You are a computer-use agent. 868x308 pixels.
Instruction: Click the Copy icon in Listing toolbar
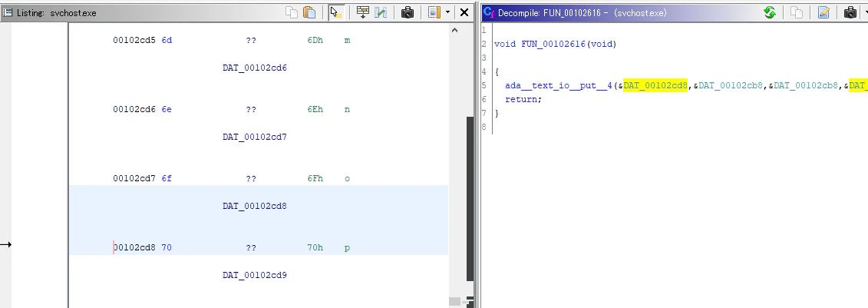[291, 12]
